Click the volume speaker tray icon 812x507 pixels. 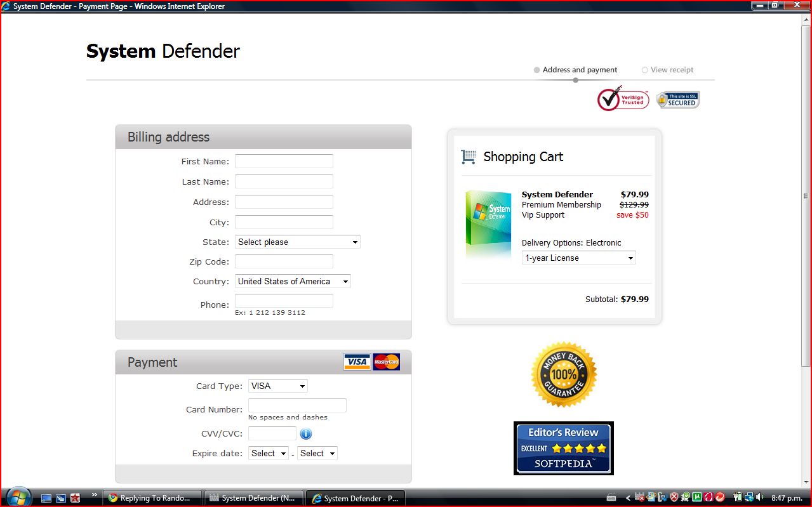point(760,498)
